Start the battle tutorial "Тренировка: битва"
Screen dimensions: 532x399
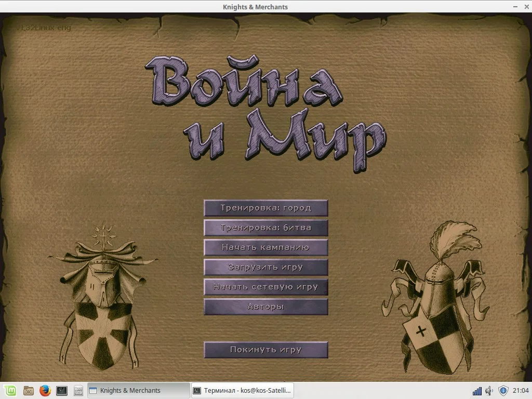click(265, 228)
